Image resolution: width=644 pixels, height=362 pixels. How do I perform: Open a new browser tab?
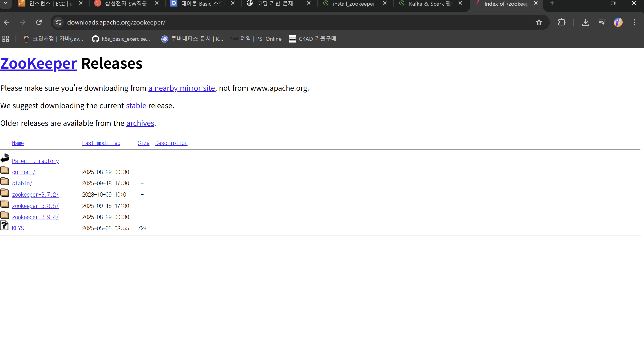tap(552, 3)
